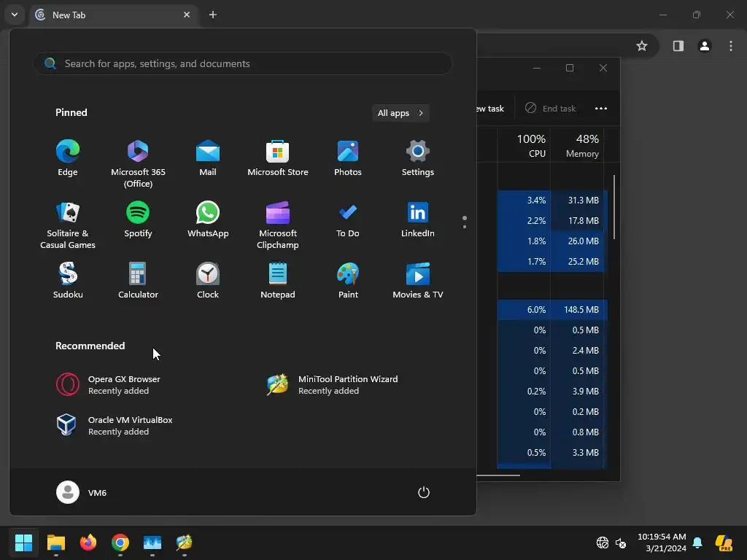
Task: Switch to Firefox on the taskbar
Action: click(88, 542)
